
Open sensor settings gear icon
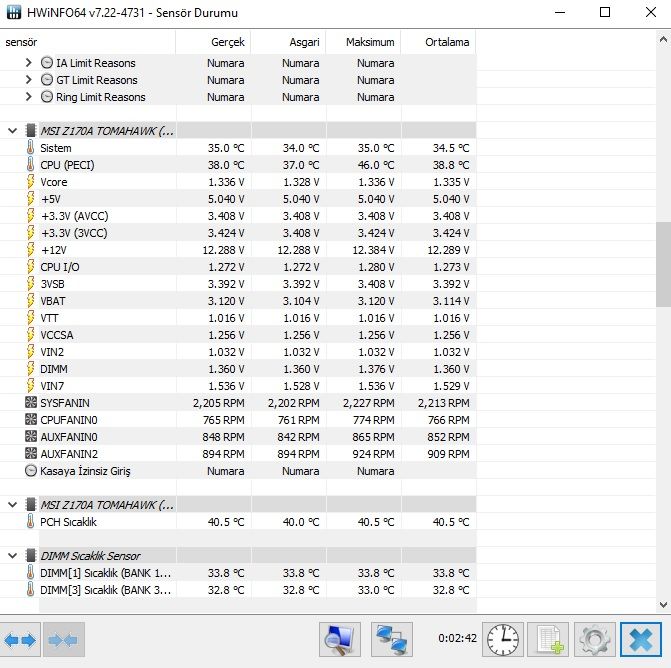595,640
